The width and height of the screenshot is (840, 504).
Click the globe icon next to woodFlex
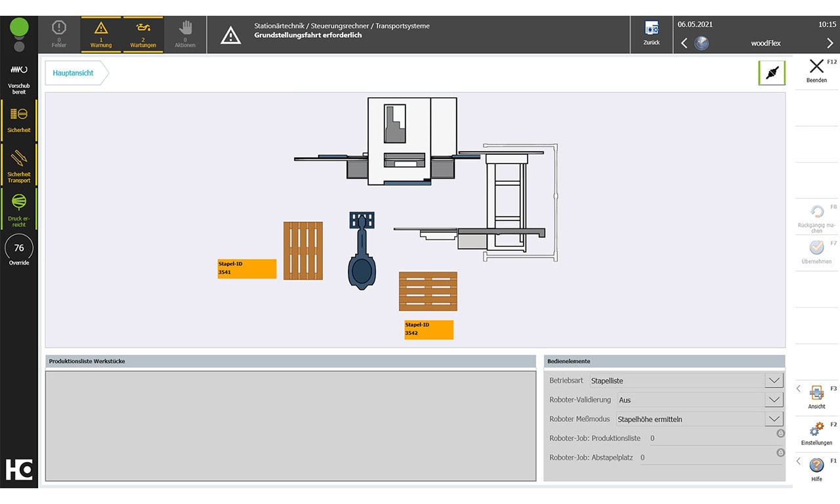702,43
